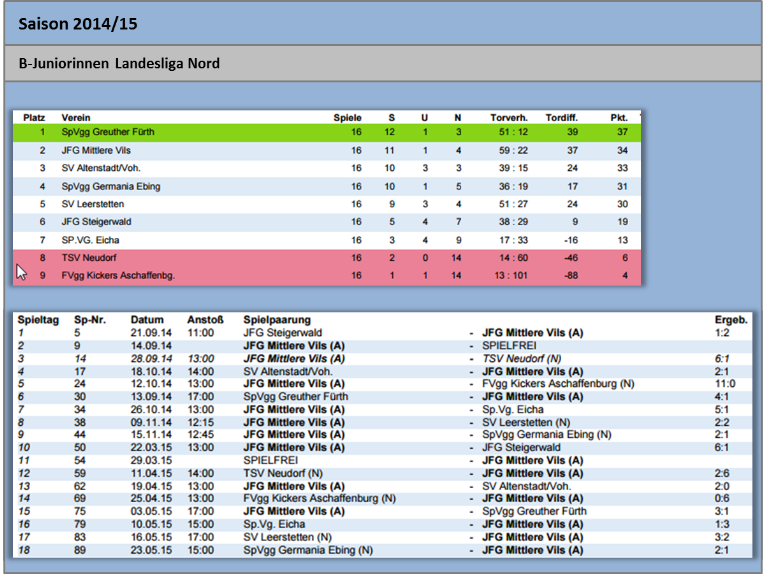Click date '21.09.14' in fixtures
Viewport: 765px width, 574px height.
pos(151,333)
